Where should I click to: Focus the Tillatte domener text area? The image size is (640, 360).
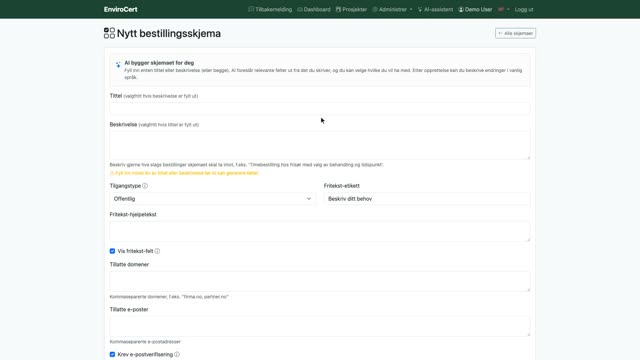point(320,281)
